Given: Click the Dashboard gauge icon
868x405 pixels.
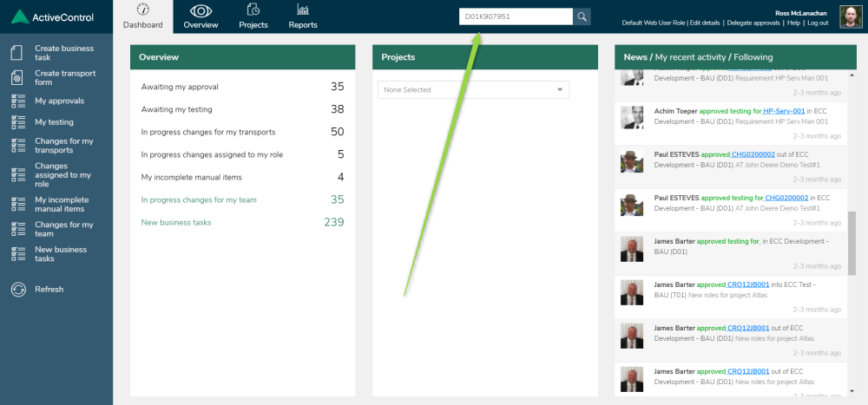Looking at the screenshot, I should (x=143, y=10).
